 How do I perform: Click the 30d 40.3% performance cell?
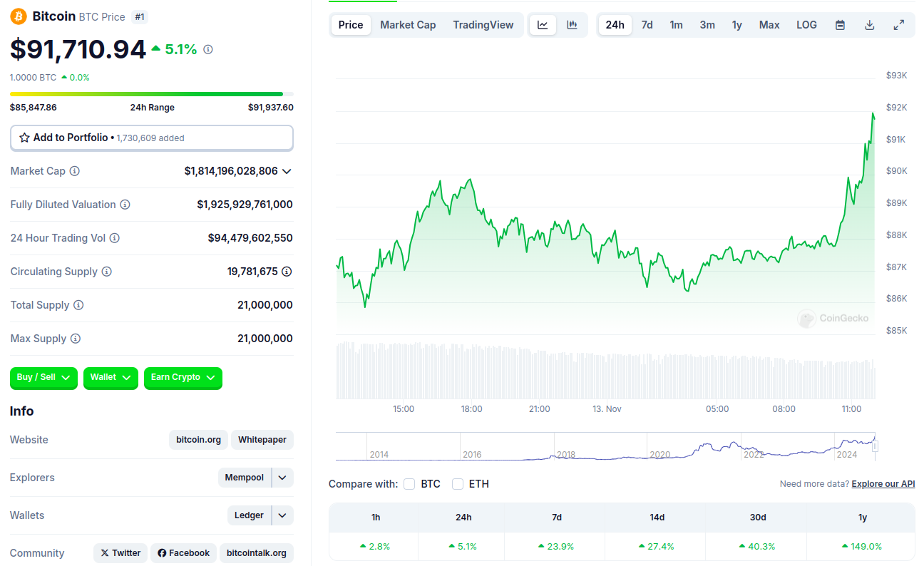pyautogui.click(x=757, y=546)
